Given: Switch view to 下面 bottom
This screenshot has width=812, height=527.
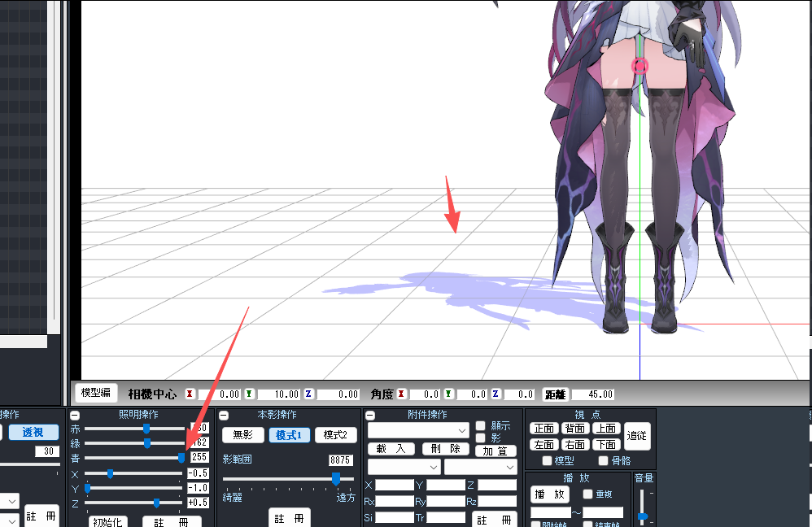Looking at the screenshot, I should (x=606, y=445).
